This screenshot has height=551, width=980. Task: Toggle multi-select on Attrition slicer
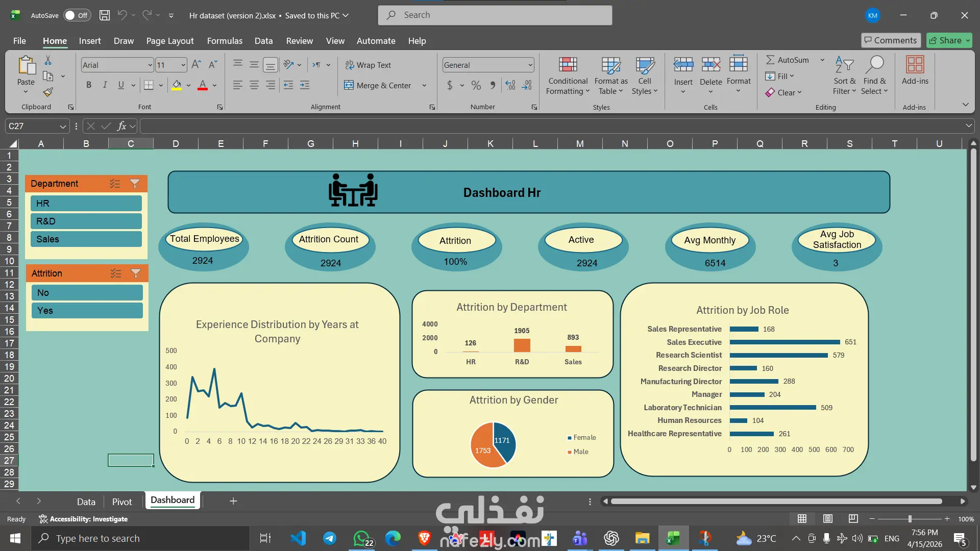point(116,273)
